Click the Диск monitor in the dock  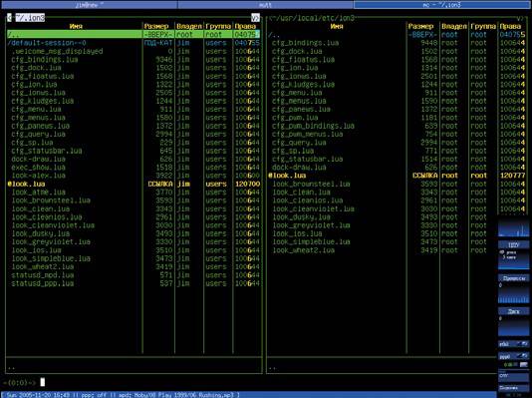point(513,322)
